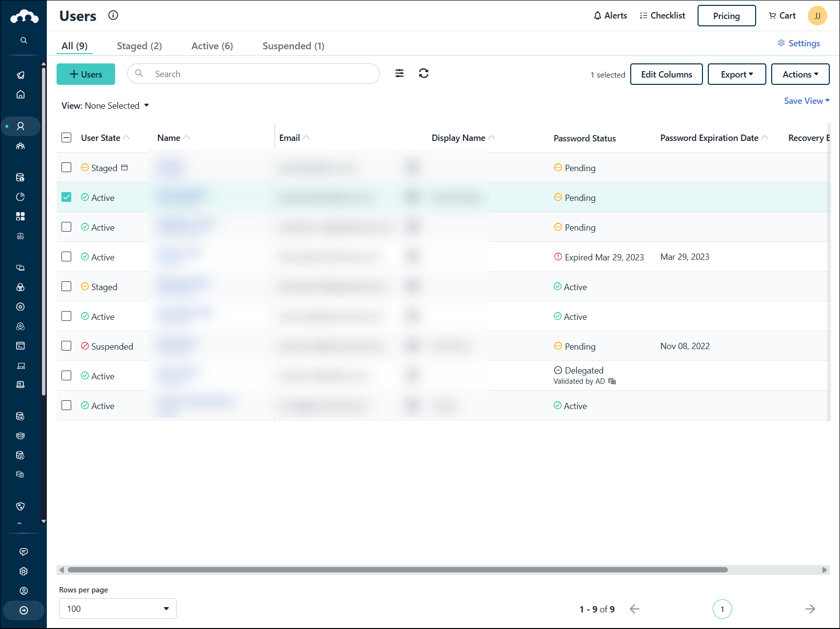Viewport: 840px width, 629px height.
Task: Open the apps grid icon in the sidebar
Action: pyautogui.click(x=20, y=216)
